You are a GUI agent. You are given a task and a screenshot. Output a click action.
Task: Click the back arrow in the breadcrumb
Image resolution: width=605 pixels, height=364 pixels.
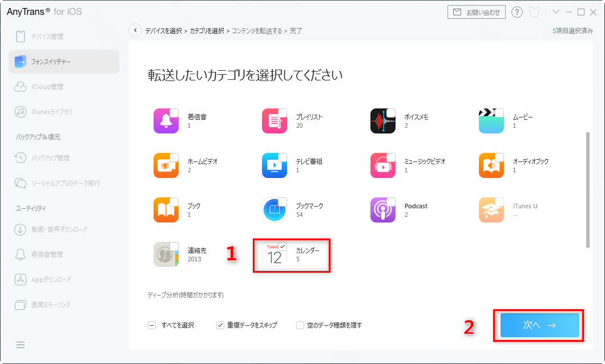pyautogui.click(x=135, y=30)
